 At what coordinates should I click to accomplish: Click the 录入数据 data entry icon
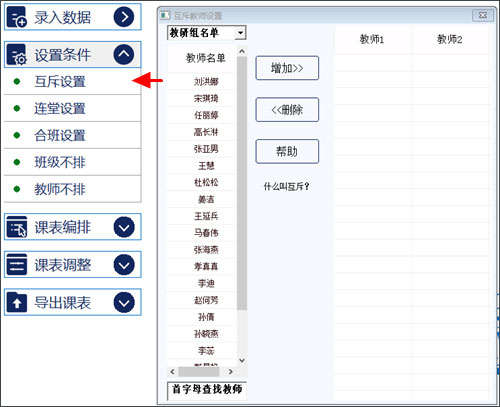[x=17, y=17]
